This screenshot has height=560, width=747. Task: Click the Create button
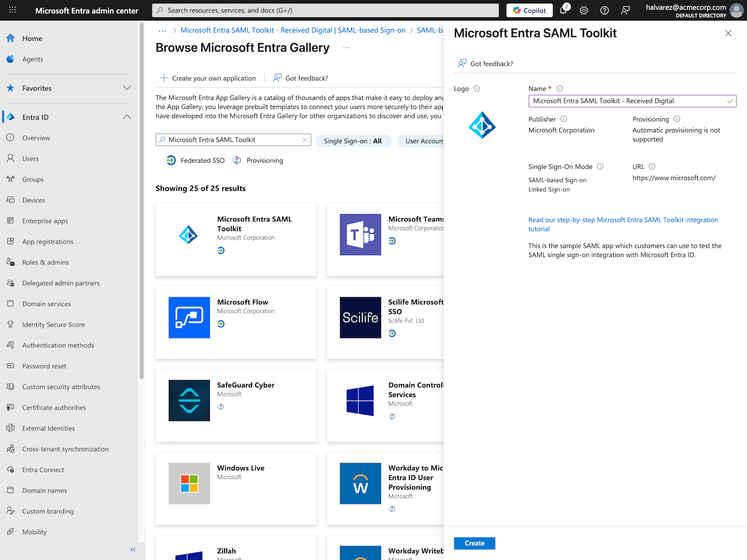(x=475, y=543)
